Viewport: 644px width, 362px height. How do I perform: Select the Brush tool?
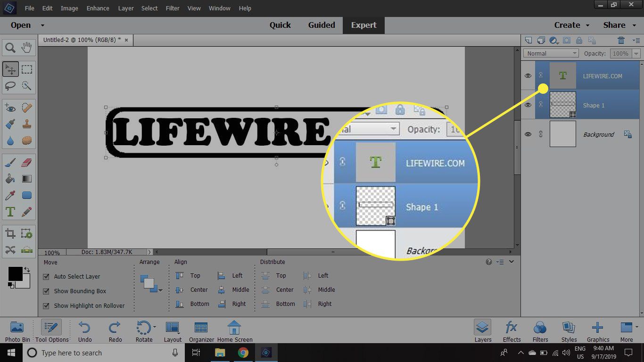(10, 163)
